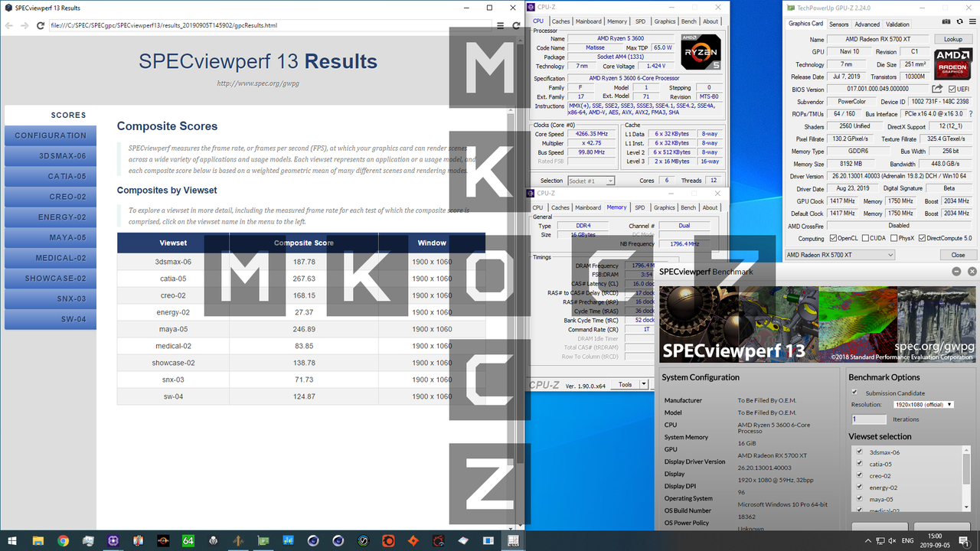This screenshot has height=551, width=980.
Task: Toggle the OpenCL checkbox
Action: coord(833,238)
